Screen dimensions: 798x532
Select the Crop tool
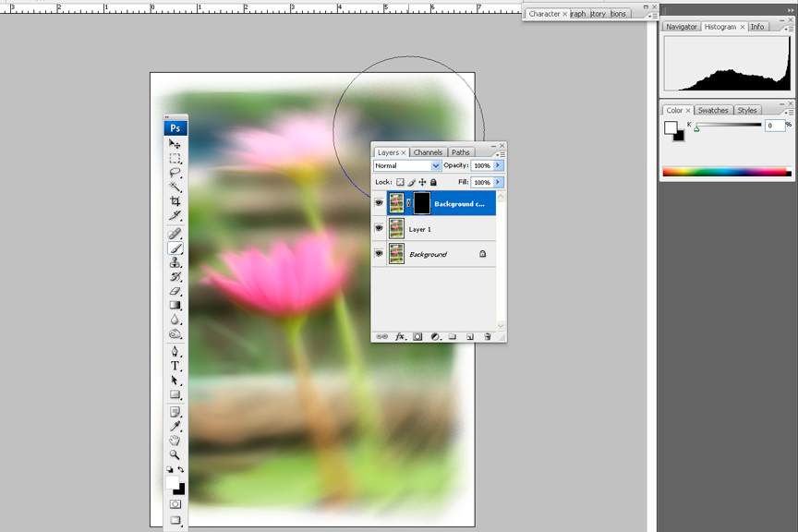point(175,201)
